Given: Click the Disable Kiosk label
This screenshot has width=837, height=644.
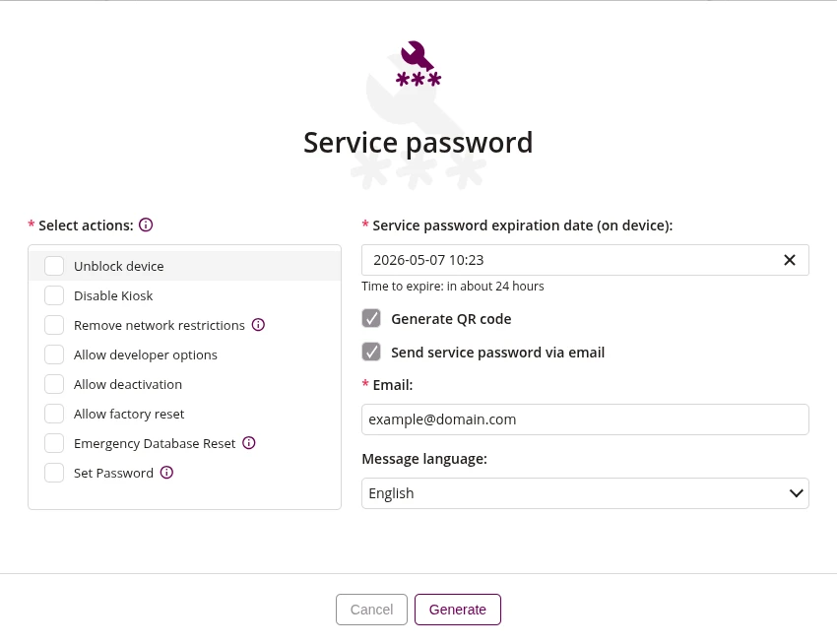Looking at the screenshot, I should pyautogui.click(x=113, y=295).
